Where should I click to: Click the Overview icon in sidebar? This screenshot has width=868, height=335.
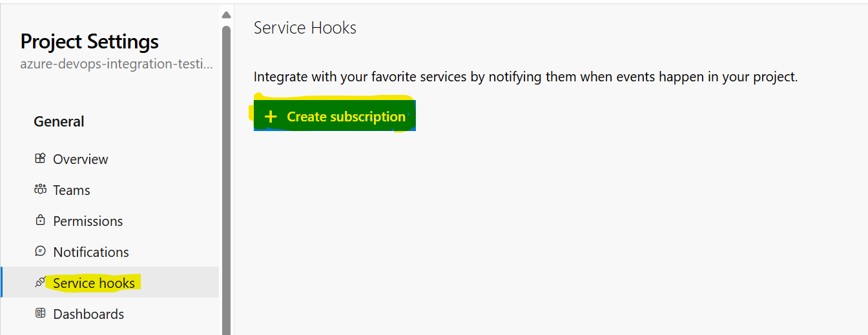tap(40, 158)
